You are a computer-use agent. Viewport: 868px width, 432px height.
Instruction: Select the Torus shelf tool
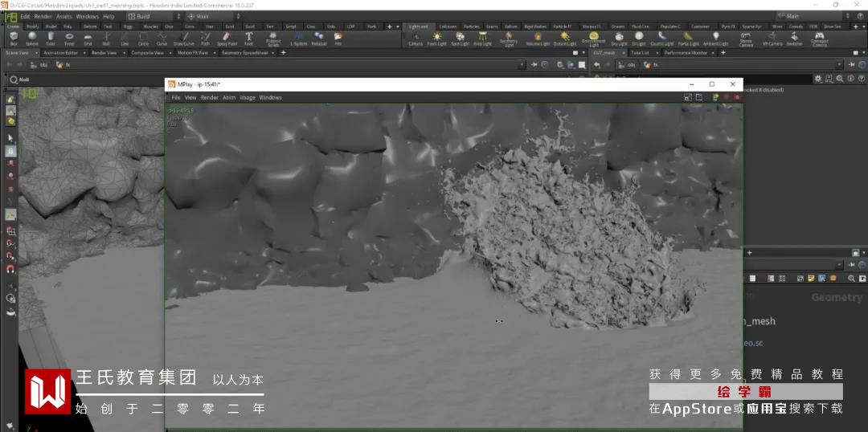69,39
